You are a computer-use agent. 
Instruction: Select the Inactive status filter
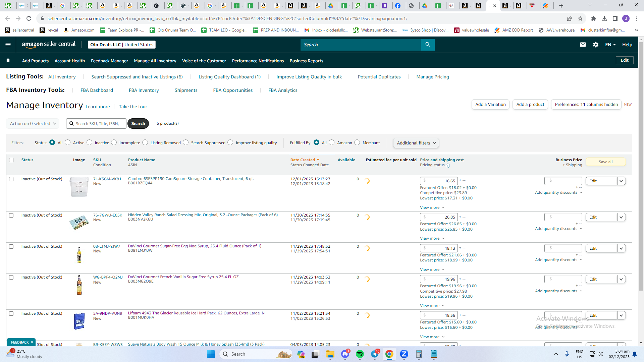[89, 142]
